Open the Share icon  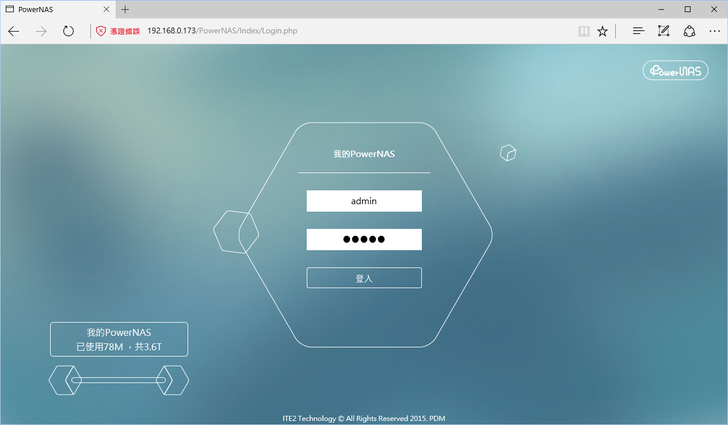coord(689,31)
